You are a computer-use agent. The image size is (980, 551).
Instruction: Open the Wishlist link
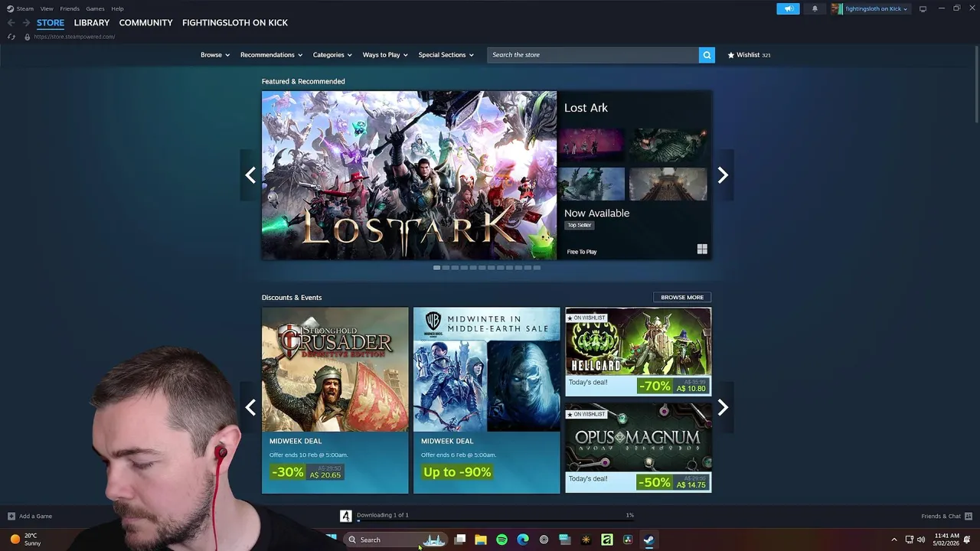point(749,54)
